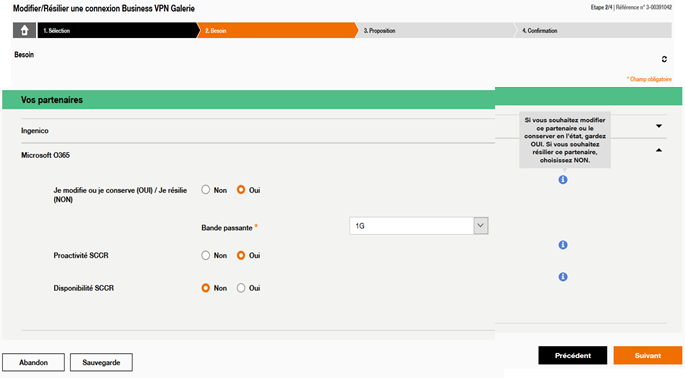Set Disponibilité SCCR to Oui
Viewport: 685px width, 378px height.
coord(241,288)
